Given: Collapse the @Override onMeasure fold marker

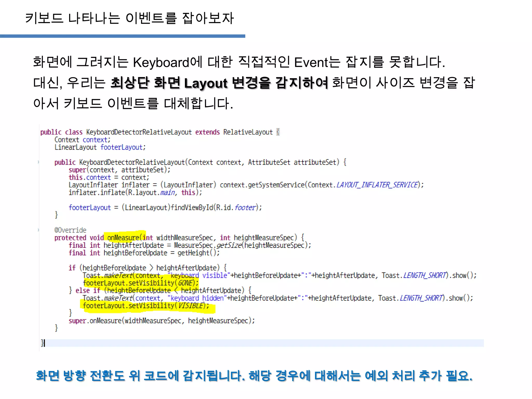Looking at the screenshot, I should 39,230.
